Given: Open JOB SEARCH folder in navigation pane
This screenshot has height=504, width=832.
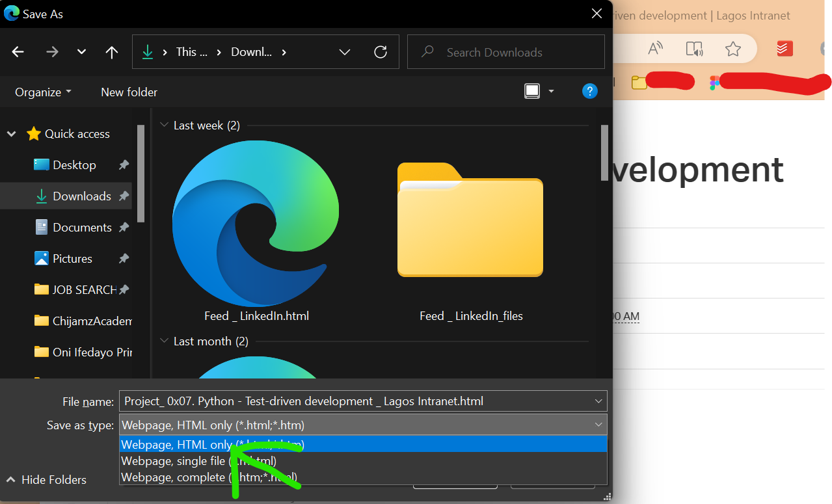Looking at the screenshot, I should (x=75, y=290).
